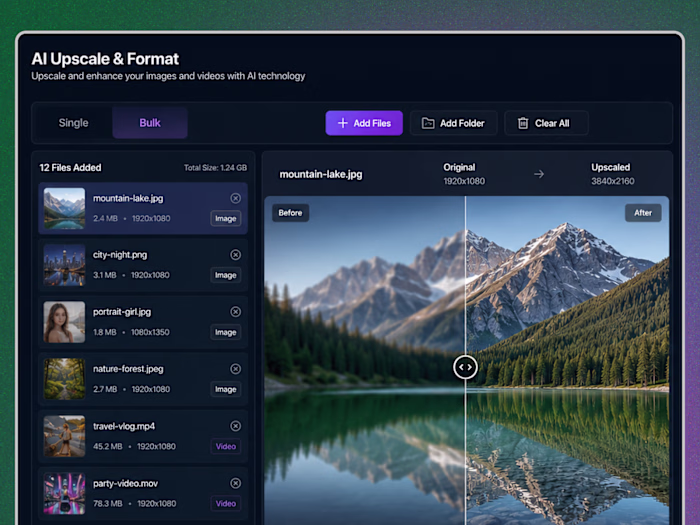The image size is (700, 525).
Task: Open the portrait-girl.jpg thumbnail
Action: point(64,322)
